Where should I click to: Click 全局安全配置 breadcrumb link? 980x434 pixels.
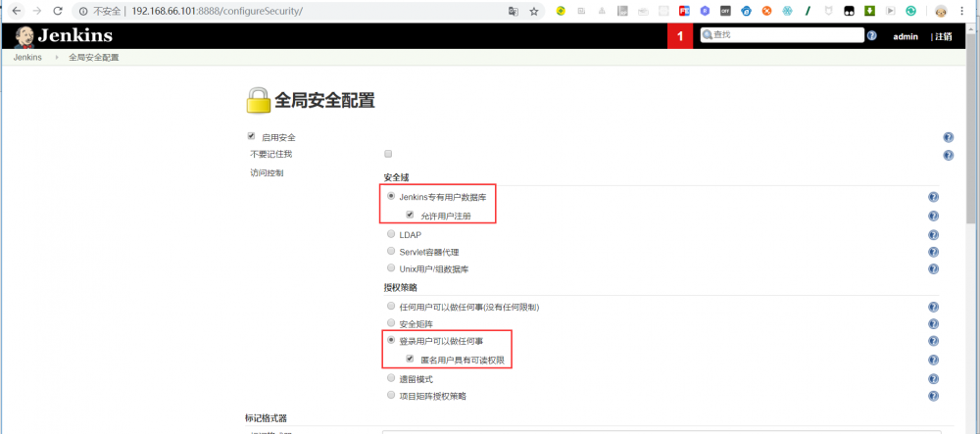(94, 58)
